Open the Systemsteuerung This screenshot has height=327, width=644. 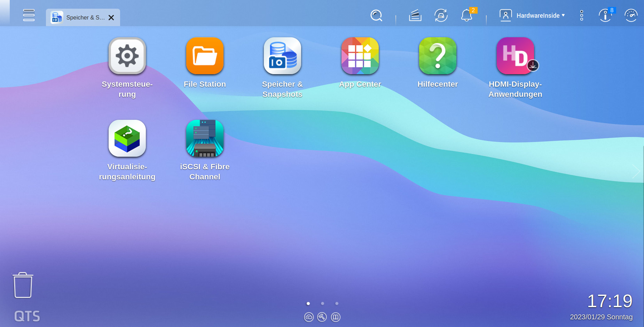(127, 56)
